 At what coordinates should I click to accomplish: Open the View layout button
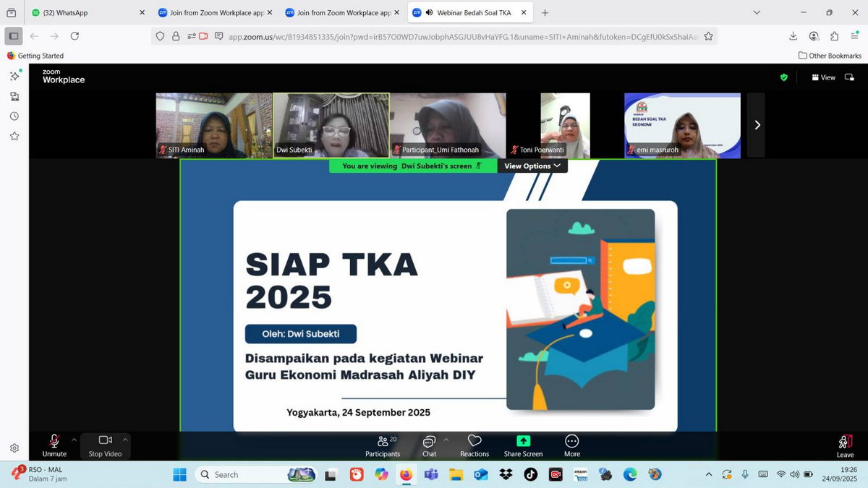pyautogui.click(x=823, y=77)
